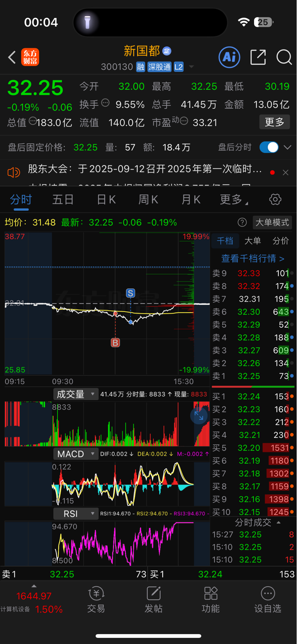Image resolution: width=297 pixels, height=644 pixels.
Task: Tap the 均价 31.48 value
Action: click(x=44, y=222)
